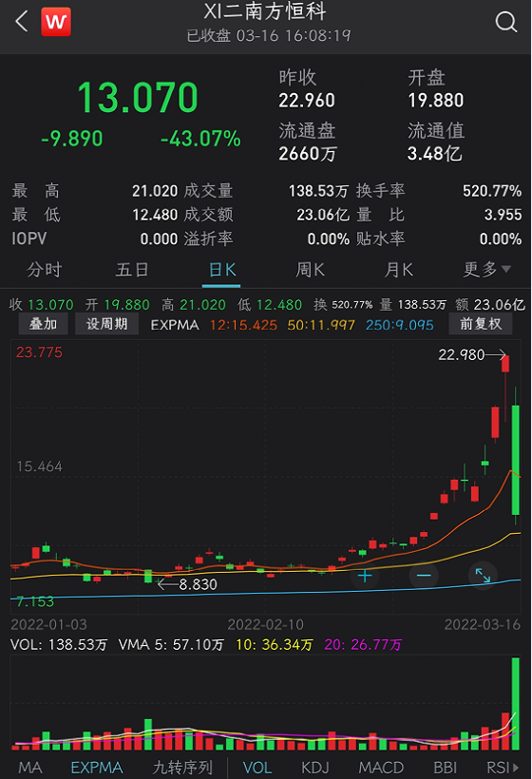This screenshot has height=779, width=532.
Task: Switch to 分时 intraday tab
Action: (x=45, y=270)
